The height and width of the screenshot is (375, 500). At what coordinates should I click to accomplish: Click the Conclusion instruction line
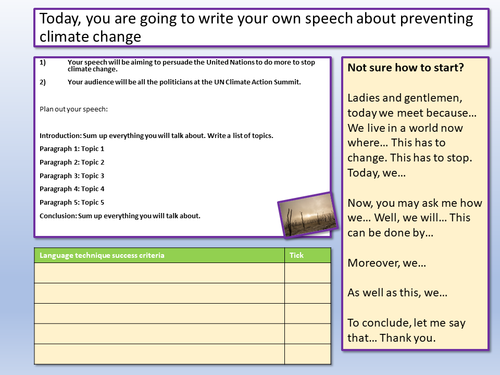(120, 216)
